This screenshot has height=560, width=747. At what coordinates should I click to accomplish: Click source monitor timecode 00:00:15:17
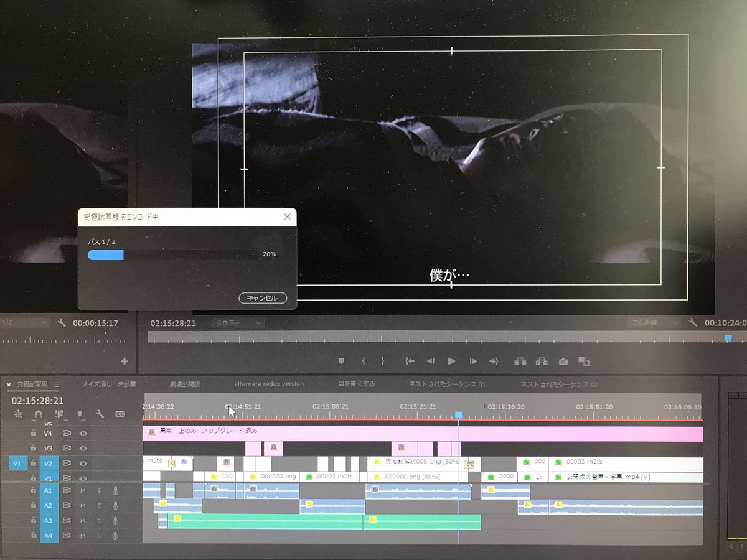[x=95, y=323]
